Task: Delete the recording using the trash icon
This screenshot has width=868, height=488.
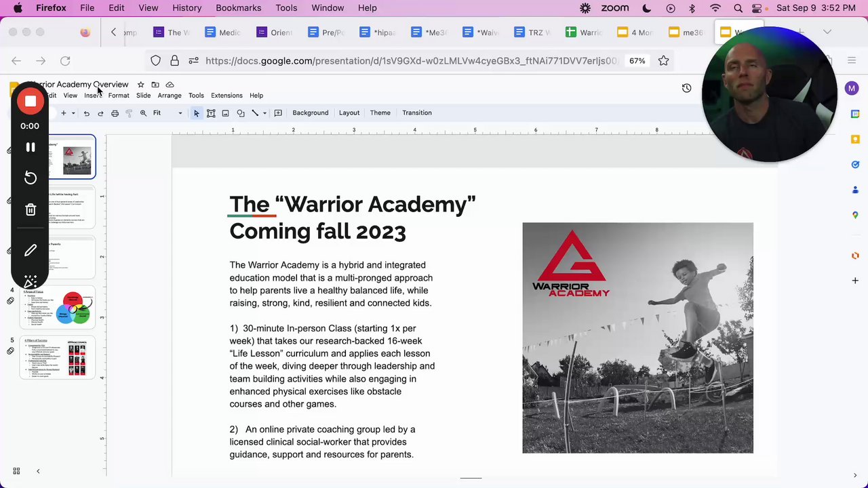Action: point(30,209)
